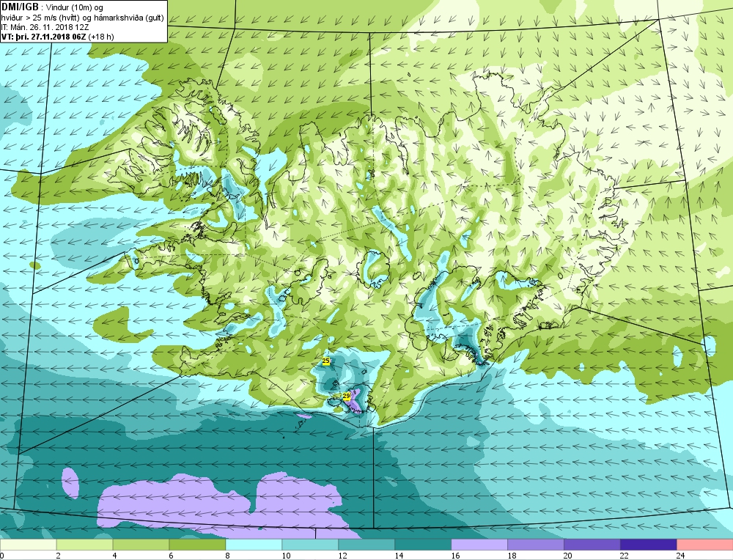Click the legend value 24
The width and height of the screenshot is (733, 560).
pos(681,556)
